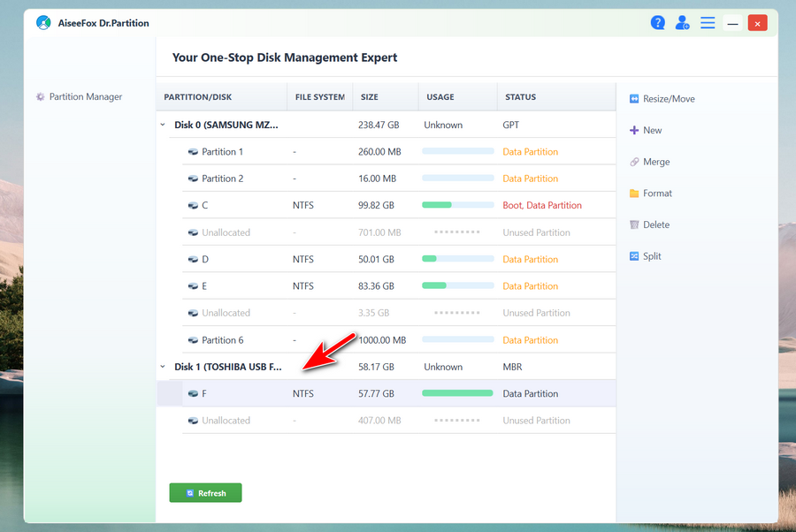Collapse the Disk 0 SAMSUNG tree
This screenshot has width=796, height=532.
click(x=163, y=125)
